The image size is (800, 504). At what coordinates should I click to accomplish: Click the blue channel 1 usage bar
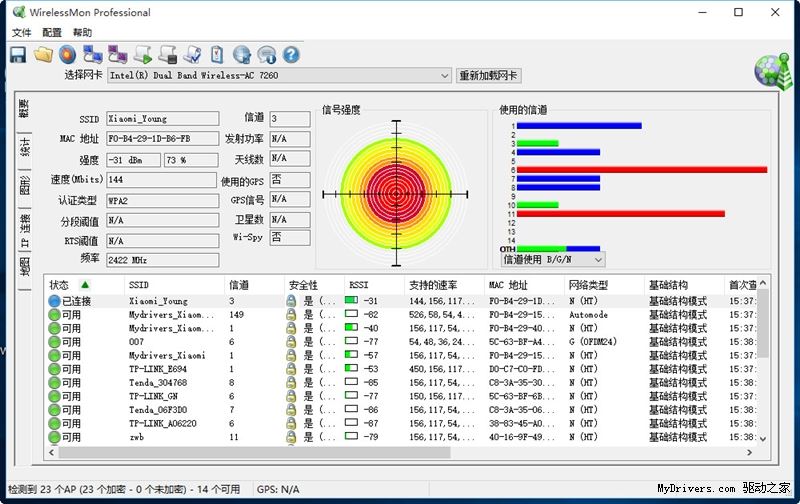[579, 126]
